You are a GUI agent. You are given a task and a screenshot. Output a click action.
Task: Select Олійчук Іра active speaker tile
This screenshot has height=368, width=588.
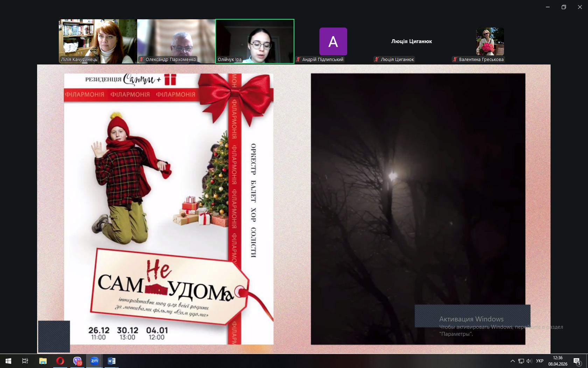254,41
